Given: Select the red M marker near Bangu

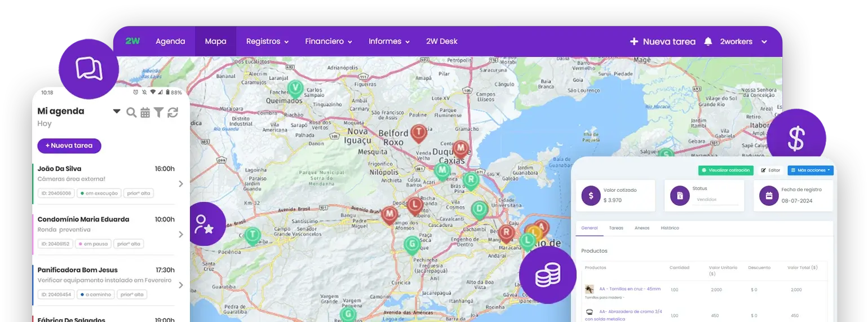Looking at the screenshot, I should (389, 215).
